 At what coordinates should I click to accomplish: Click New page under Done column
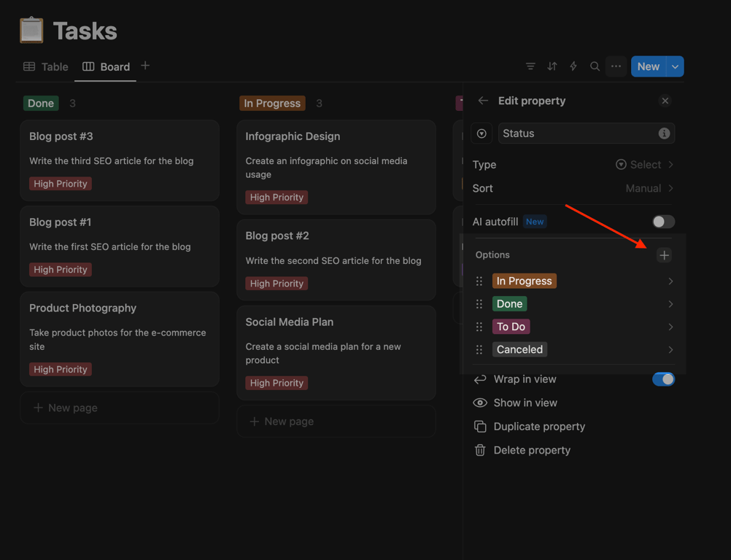[73, 408]
